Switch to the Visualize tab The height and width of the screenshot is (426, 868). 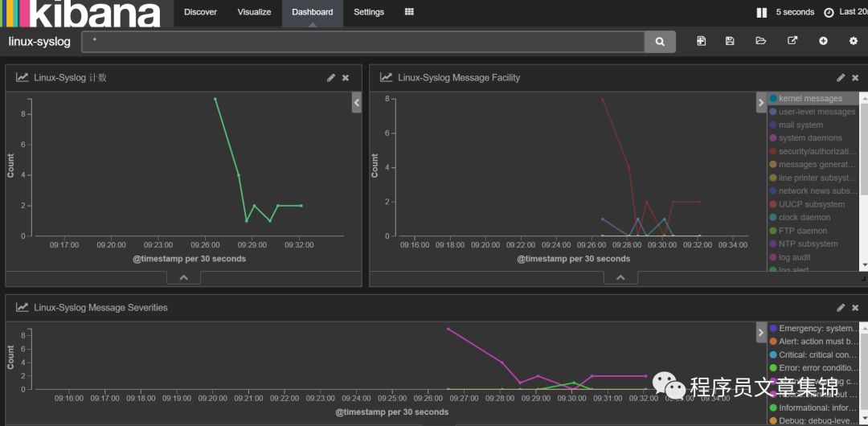pyautogui.click(x=254, y=12)
